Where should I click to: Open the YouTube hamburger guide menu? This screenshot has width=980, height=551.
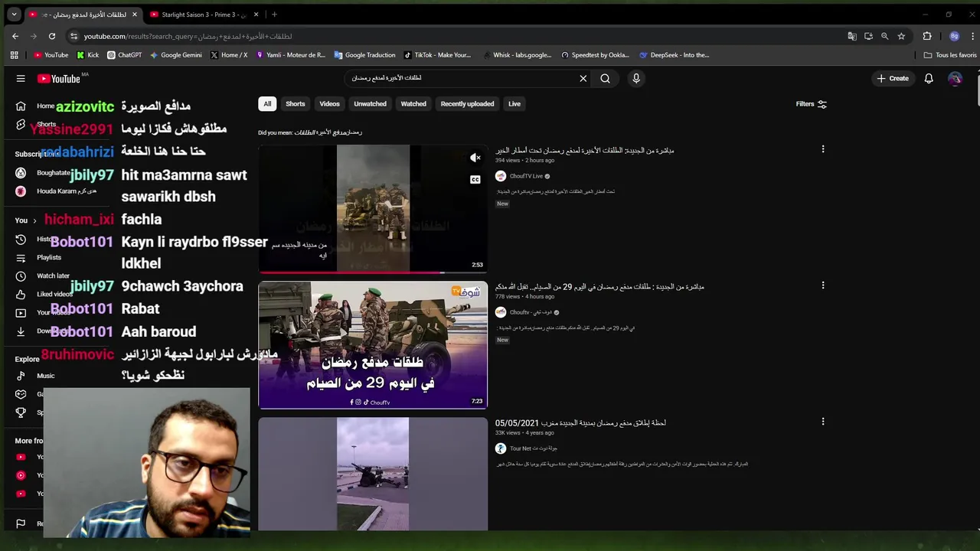point(21,78)
